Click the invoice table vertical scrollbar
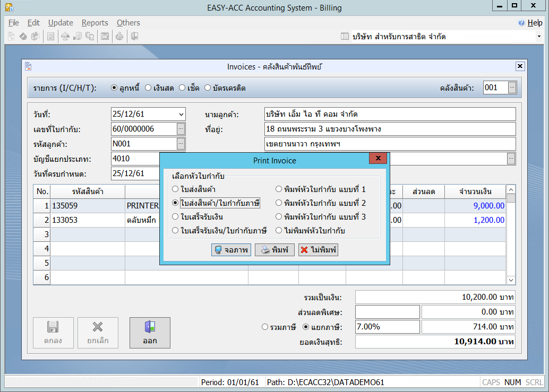 [511, 239]
